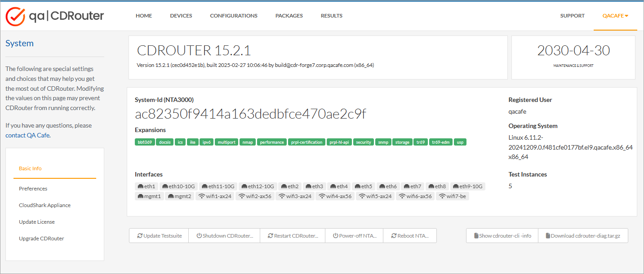Click Restart CDRouter button
The image size is (644, 274).
coord(293,236)
